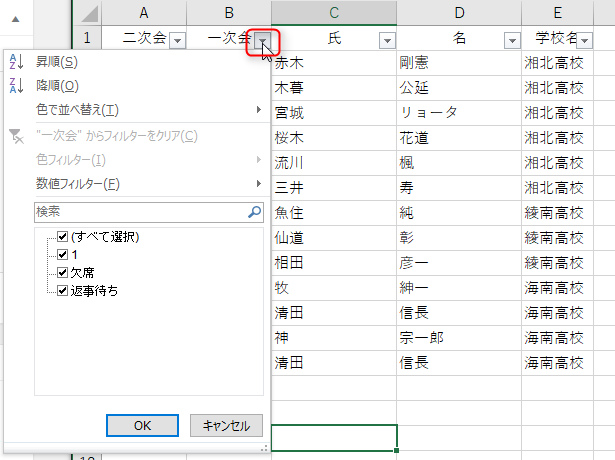Click the Z-A descending sort icon
The image size is (615, 460).
click(x=16, y=85)
